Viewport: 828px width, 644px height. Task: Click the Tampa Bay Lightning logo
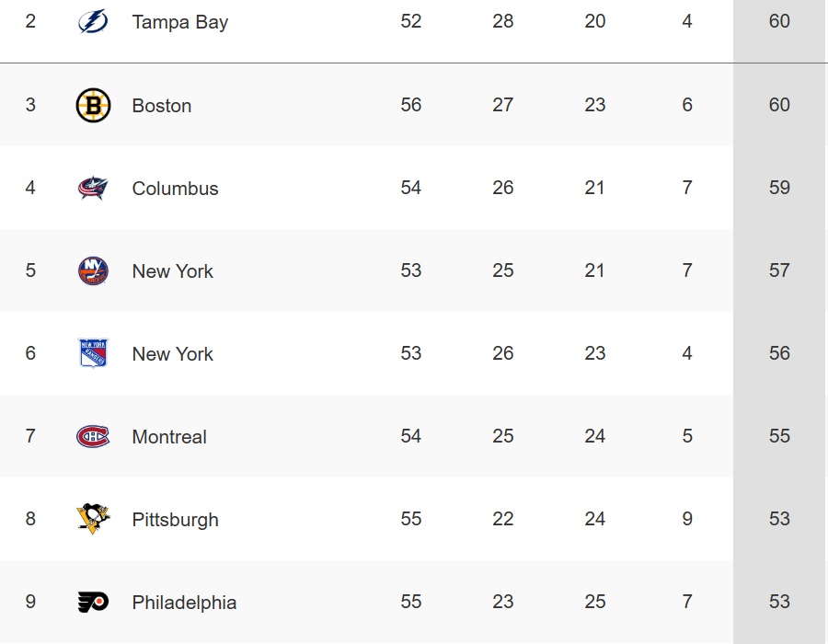(x=93, y=22)
